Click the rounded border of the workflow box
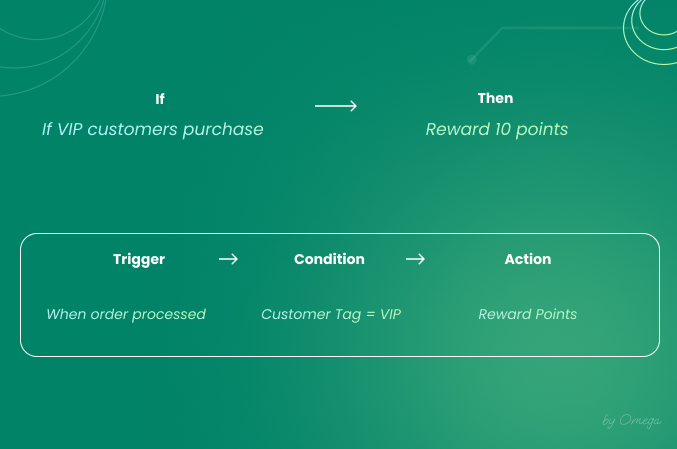This screenshot has height=449, width=677. click(340, 234)
